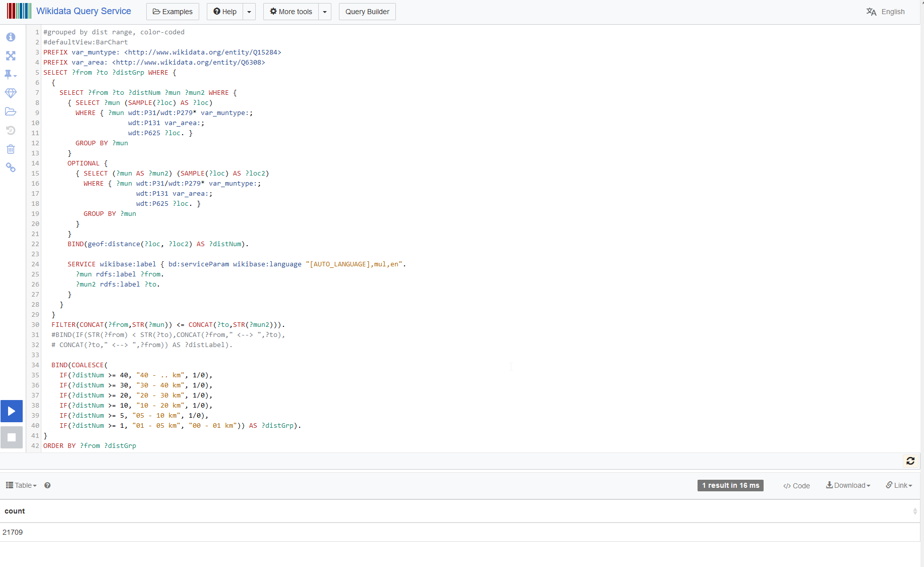
Task: Clear the query with trash icon
Action: pos(11,149)
